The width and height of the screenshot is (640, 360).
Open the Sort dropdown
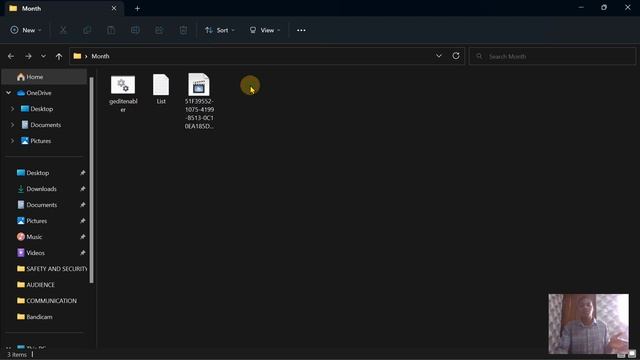(x=220, y=30)
